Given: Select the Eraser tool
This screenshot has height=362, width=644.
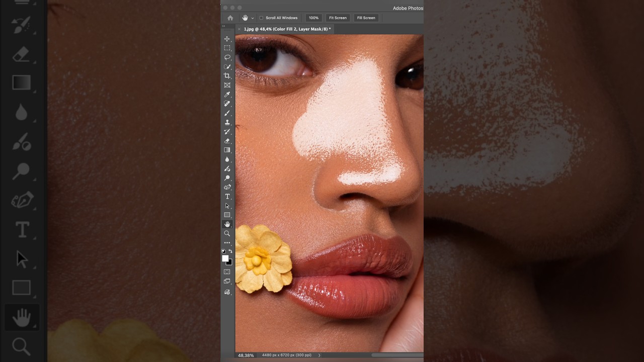Looking at the screenshot, I should [x=227, y=141].
